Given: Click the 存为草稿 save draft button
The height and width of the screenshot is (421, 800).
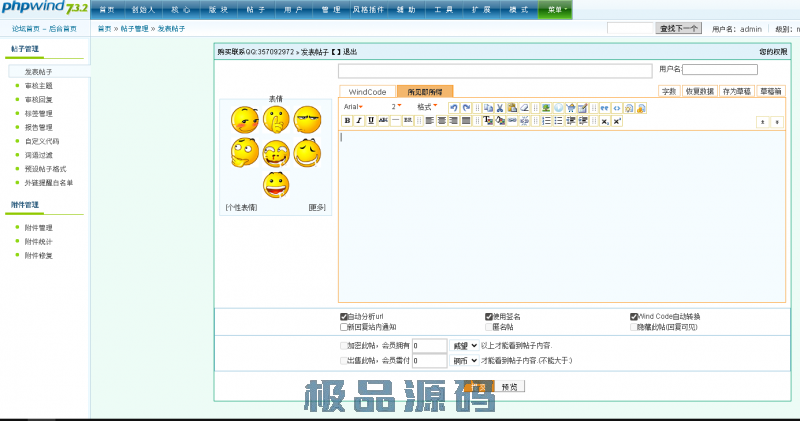Looking at the screenshot, I should pyautogui.click(x=736, y=91).
